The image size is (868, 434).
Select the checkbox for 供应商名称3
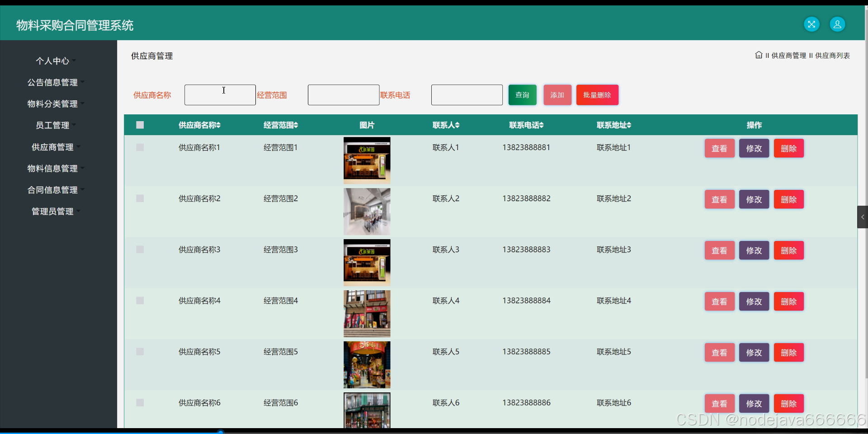(x=140, y=250)
